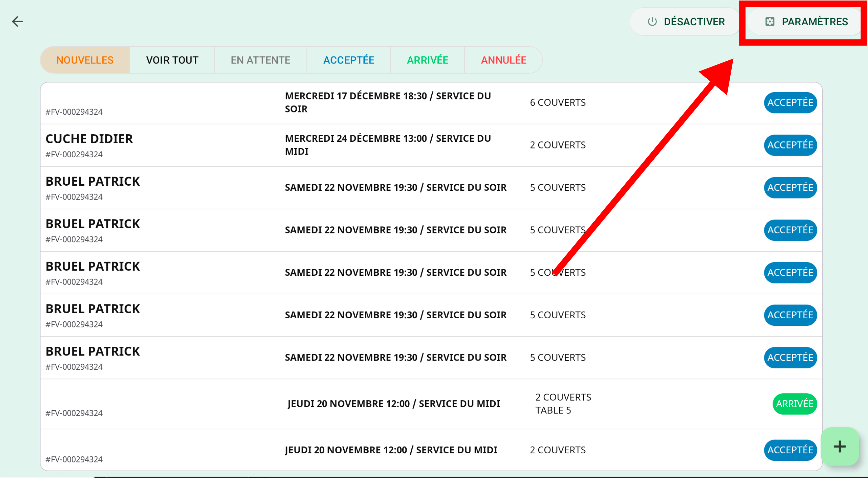This screenshot has width=868, height=478.
Task: Click Acceptée badge on last Jeudi 20 novembre row
Action: click(790, 450)
